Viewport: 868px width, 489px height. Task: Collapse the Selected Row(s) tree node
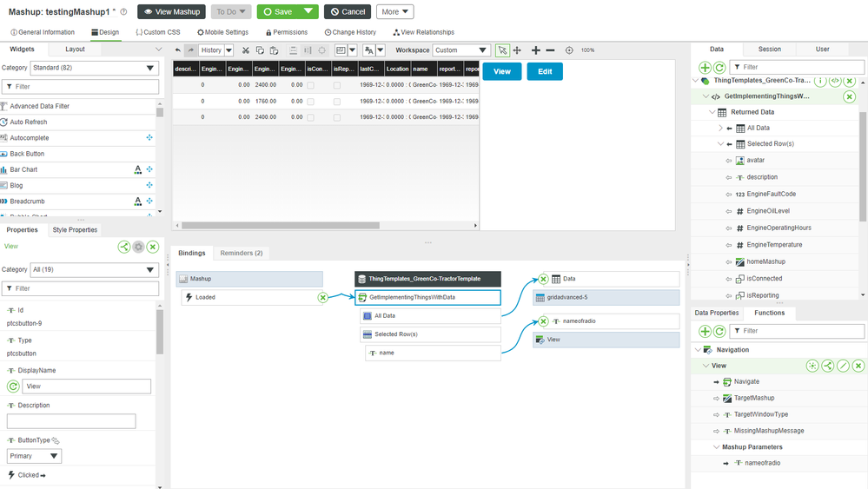(720, 144)
